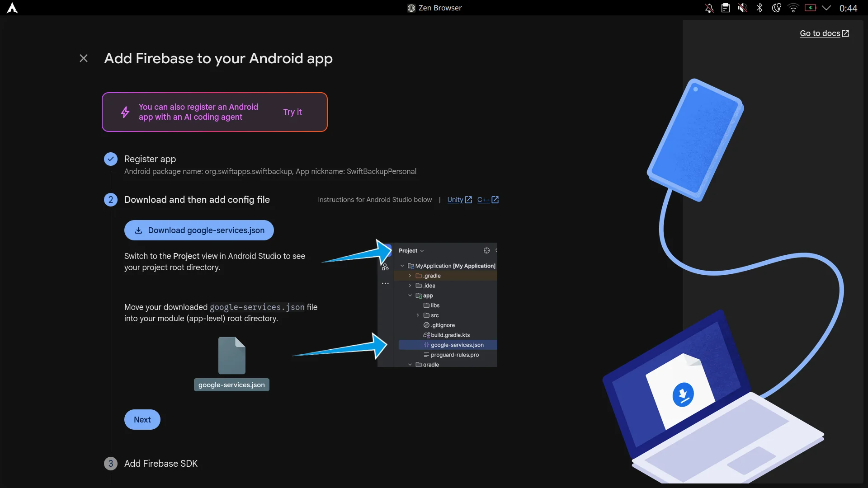Click the Next button

[x=142, y=420]
